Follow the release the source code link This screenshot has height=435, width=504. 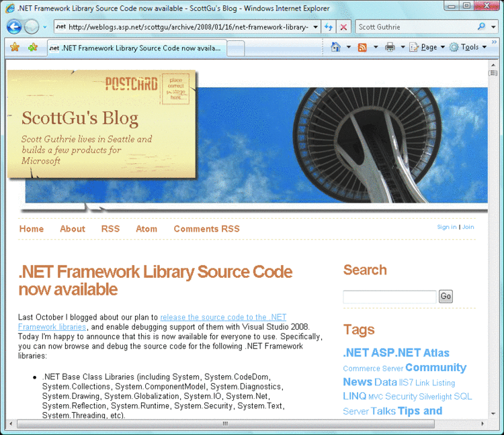coord(223,317)
